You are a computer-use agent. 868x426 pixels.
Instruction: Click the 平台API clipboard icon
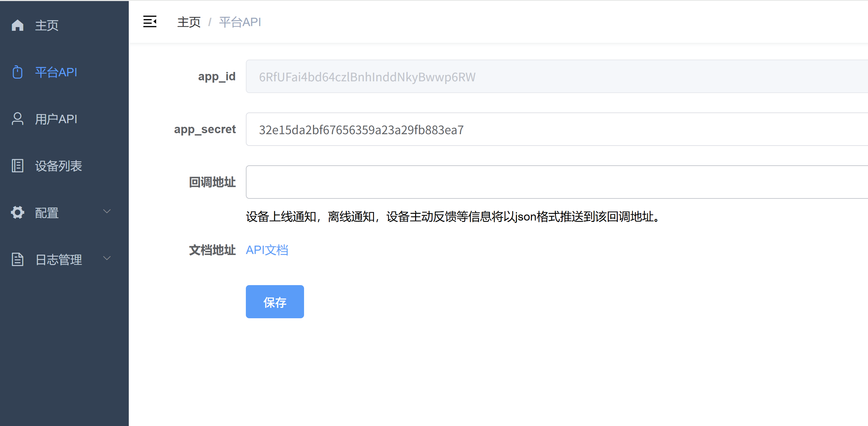click(17, 72)
